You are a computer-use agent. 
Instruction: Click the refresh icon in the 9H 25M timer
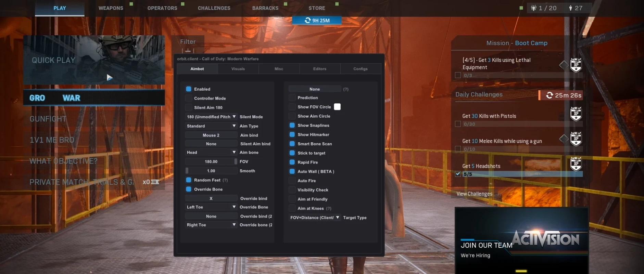[x=308, y=21]
